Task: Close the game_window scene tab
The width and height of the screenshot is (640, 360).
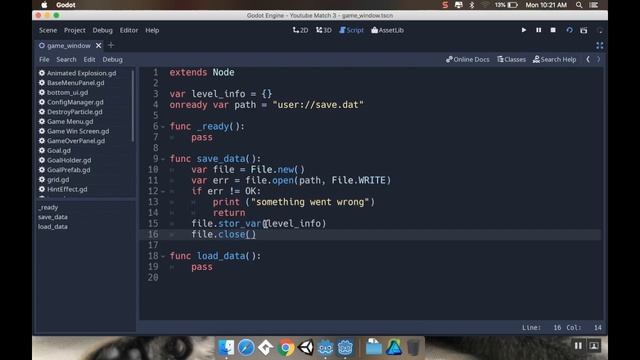Action: [x=98, y=45]
